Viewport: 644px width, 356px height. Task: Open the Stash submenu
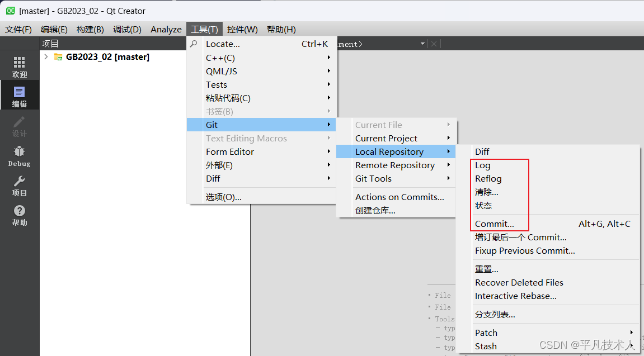(486, 346)
